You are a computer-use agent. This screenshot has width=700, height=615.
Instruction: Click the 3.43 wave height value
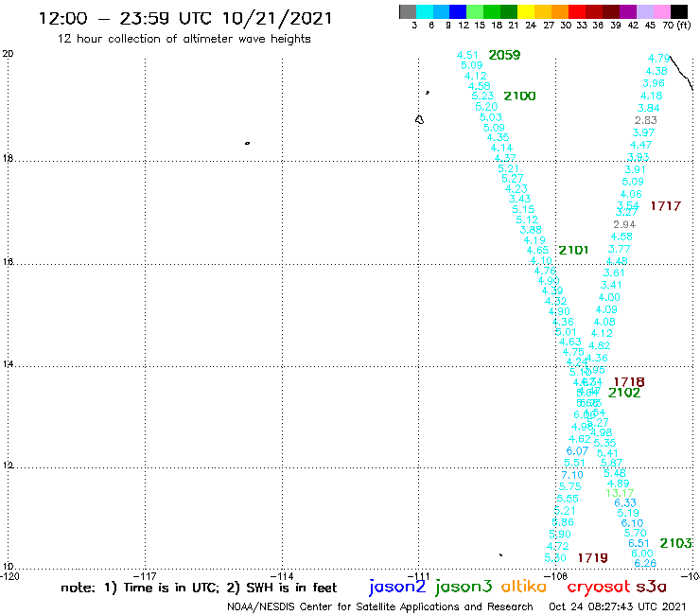[x=519, y=199]
